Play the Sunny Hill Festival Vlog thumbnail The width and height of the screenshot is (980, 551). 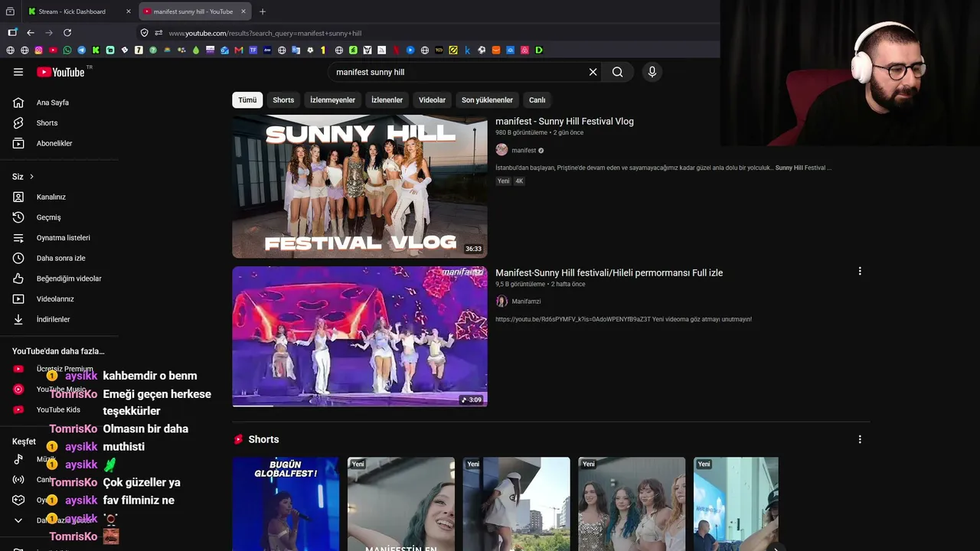click(360, 186)
